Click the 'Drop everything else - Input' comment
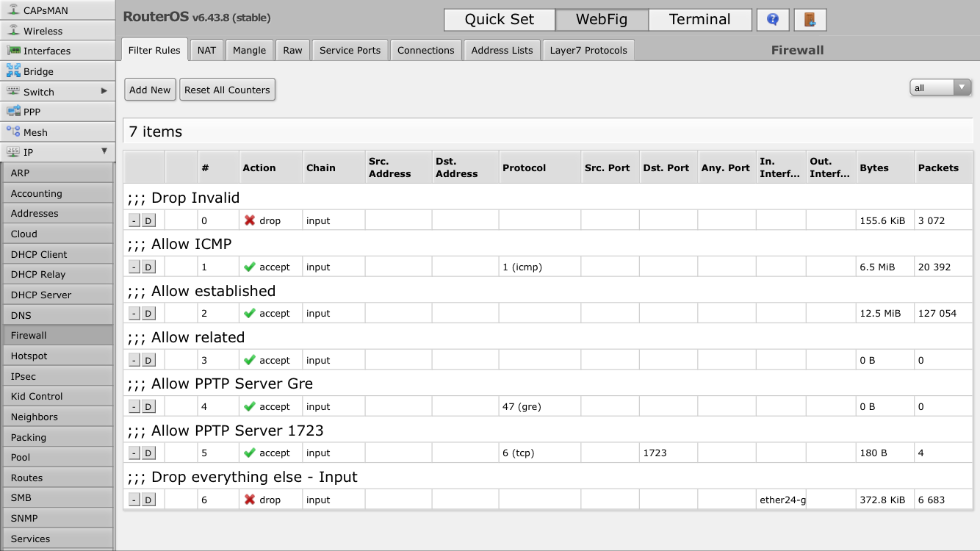The image size is (980, 551). [242, 477]
